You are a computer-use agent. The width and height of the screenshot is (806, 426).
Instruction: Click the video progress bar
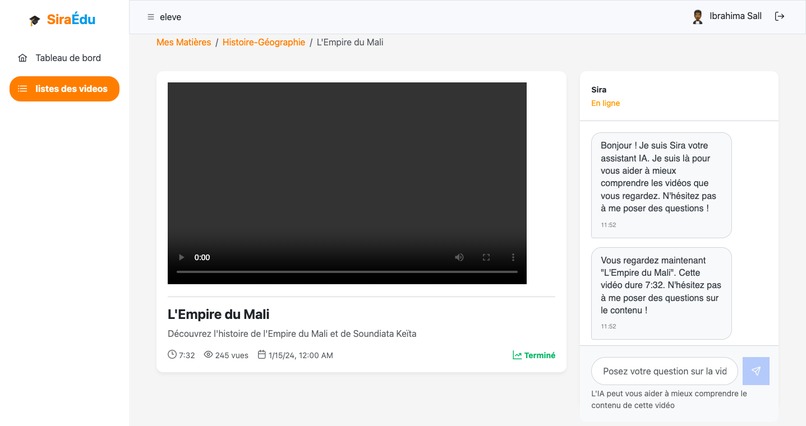tap(347, 271)
